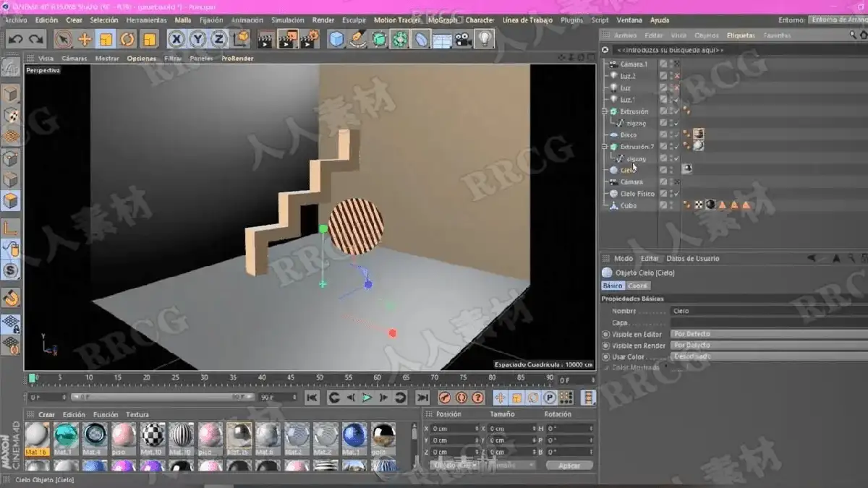
Task: Toggle the Z axis lock
Action: coord(218,39)
